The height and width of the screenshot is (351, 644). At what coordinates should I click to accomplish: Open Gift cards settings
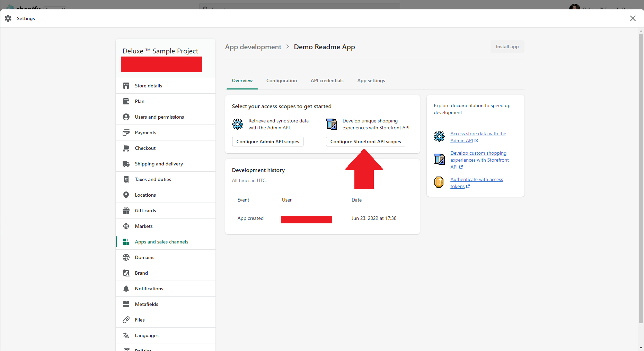(x=166, y=211)
